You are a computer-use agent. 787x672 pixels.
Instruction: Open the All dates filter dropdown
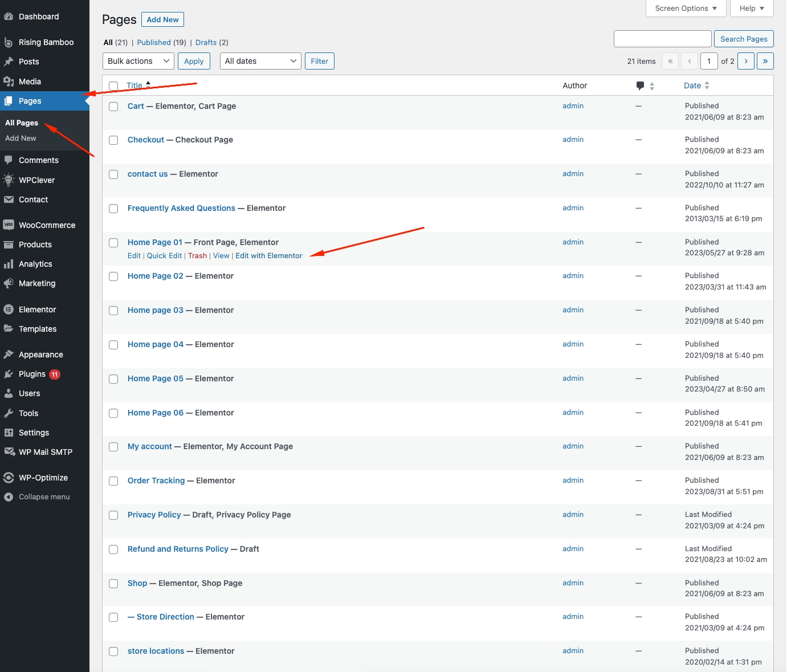[x=260, y=61]
